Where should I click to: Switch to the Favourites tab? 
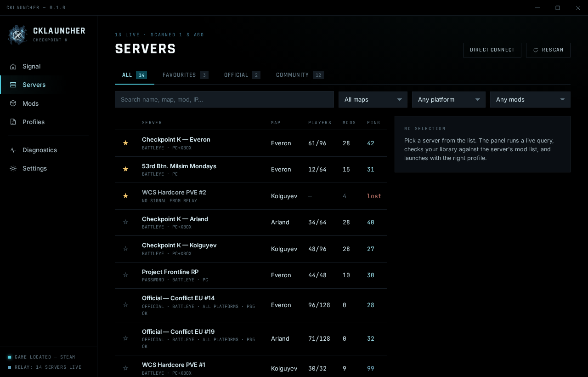[x=186, y=75]
